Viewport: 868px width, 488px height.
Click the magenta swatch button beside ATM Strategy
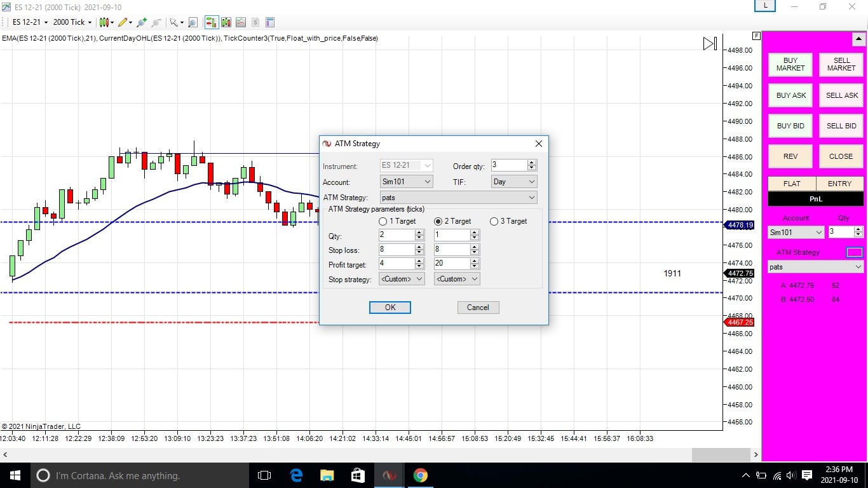tap(855, 252)
